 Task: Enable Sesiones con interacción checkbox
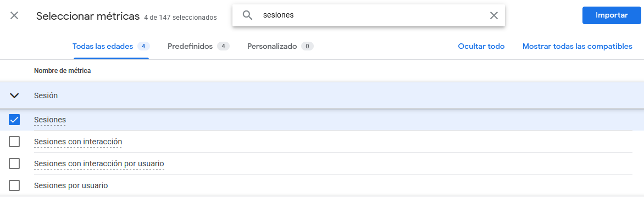[x=14, y=142]
